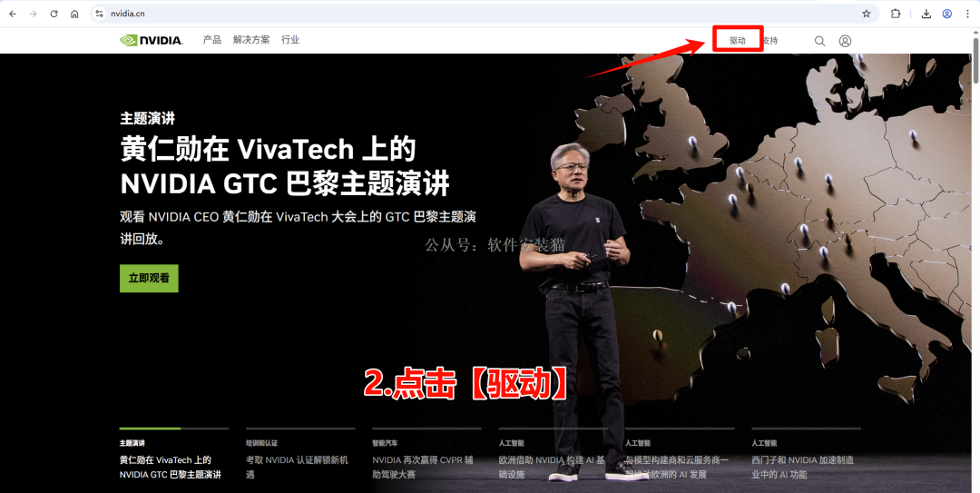Open the 行业 menu

[x=290, y=40]
